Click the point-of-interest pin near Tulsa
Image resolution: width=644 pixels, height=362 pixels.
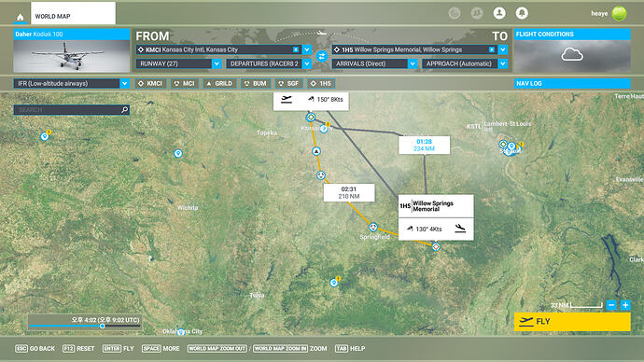[334, 283]
